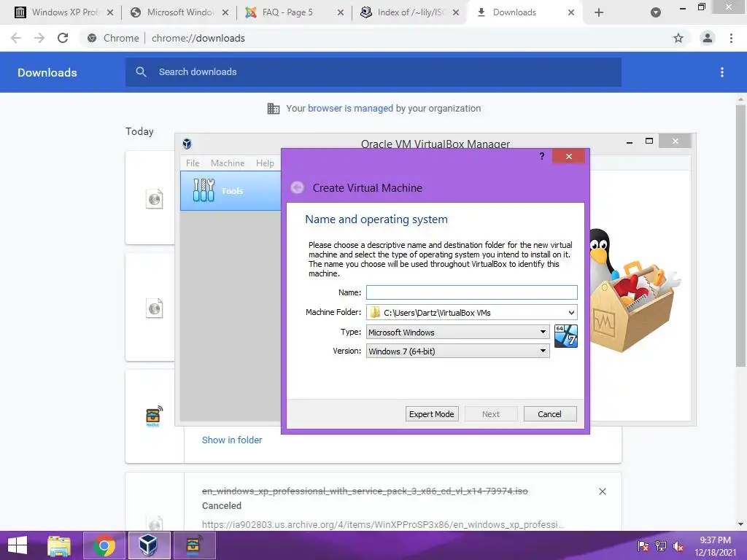Screen dimensions: 747x560
Task: Click the VirtualBox icon in the taskbar
Action: click(149, 545)
